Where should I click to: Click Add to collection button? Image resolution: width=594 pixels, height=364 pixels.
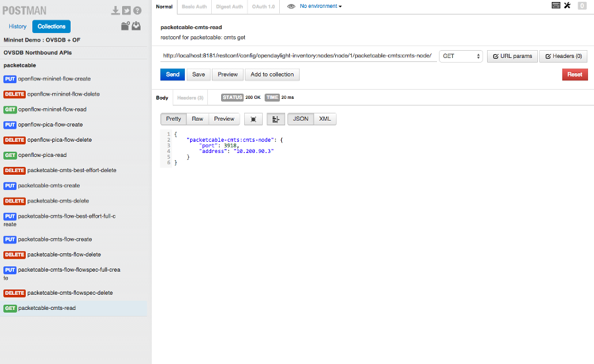coord(272,75)
